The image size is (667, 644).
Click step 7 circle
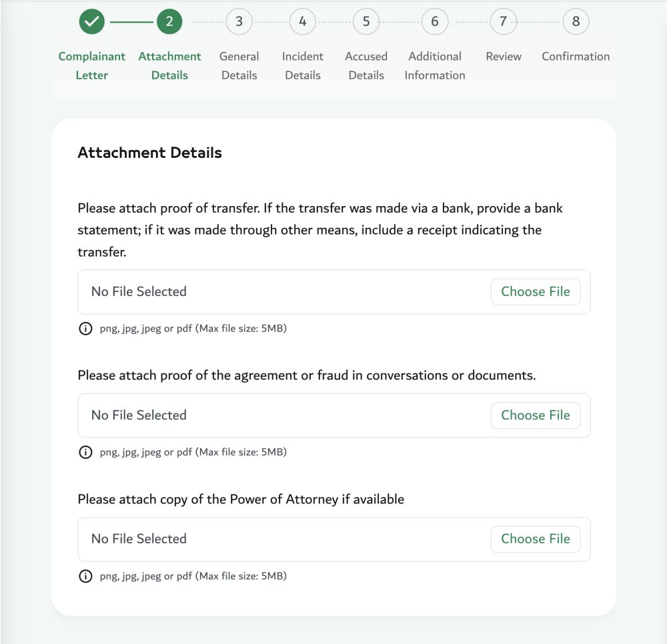[503, 21]
